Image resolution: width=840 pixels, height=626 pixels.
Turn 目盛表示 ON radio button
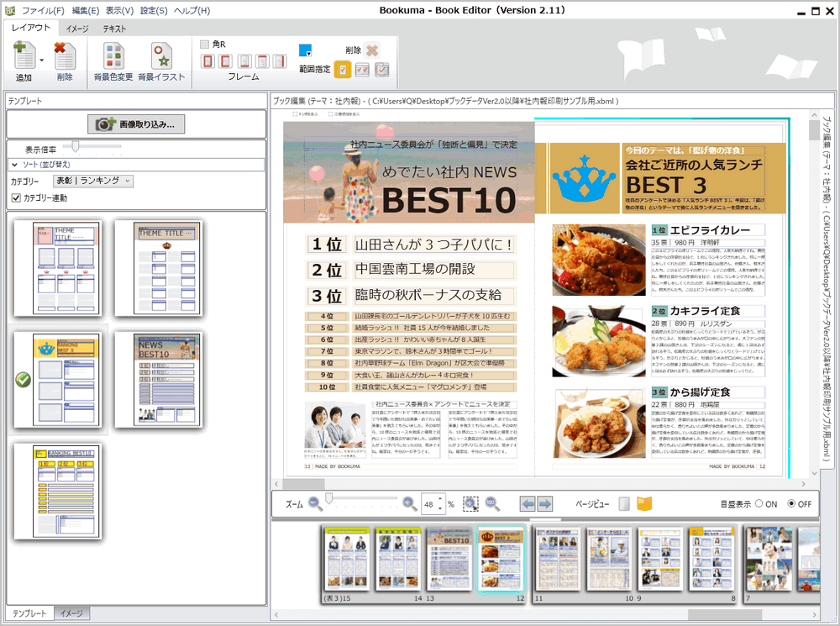pos(759,504)
